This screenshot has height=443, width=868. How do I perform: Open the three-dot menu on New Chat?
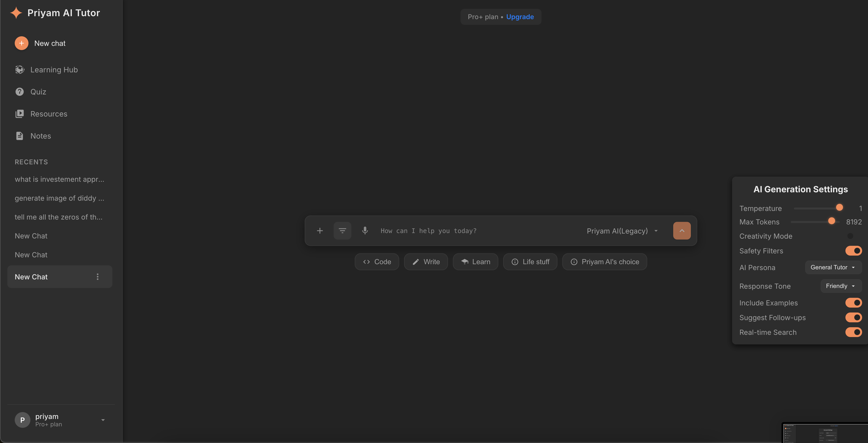point(98,277)
